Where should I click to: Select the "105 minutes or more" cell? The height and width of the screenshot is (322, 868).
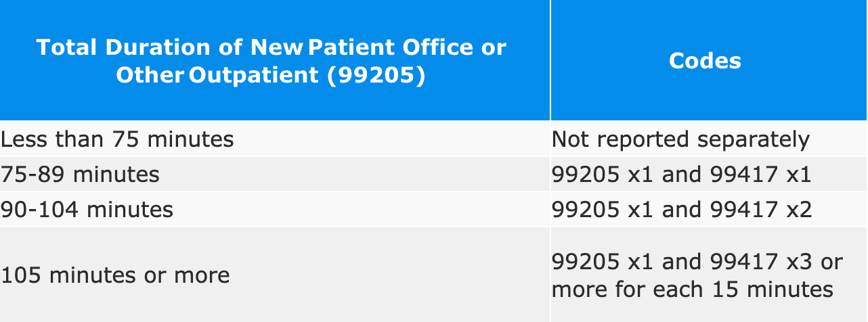115,275
